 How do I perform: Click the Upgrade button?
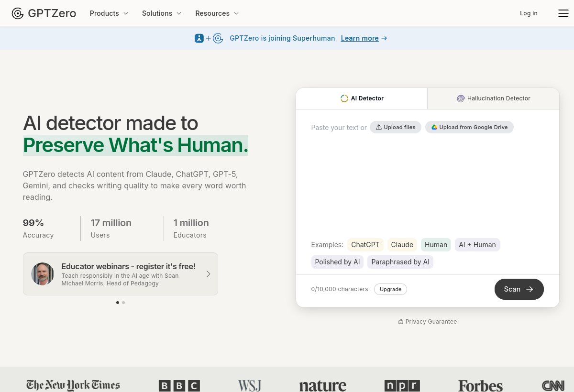point(390,289)
